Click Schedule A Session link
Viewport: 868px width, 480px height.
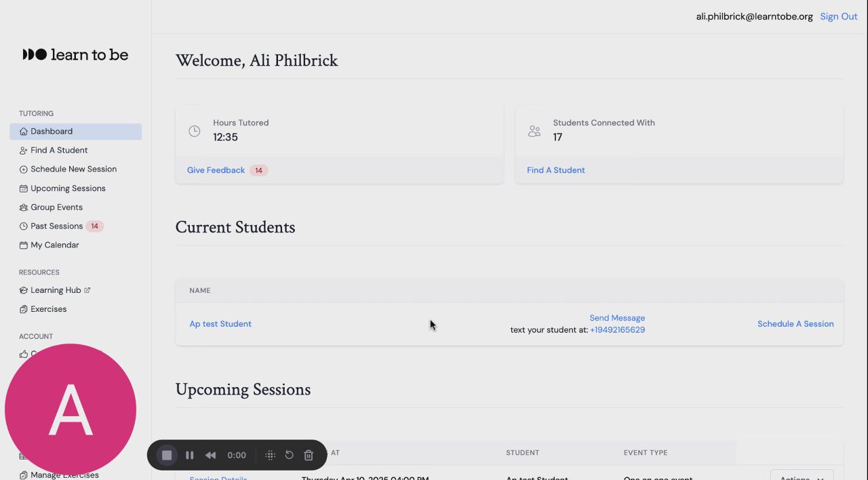coord(795,324)
